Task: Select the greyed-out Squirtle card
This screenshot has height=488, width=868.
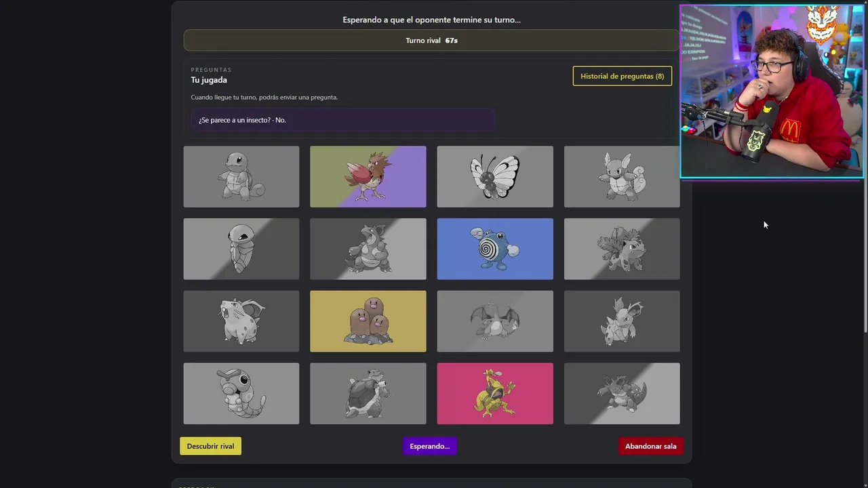Action: pyautogui.click(x=241, y=177)
